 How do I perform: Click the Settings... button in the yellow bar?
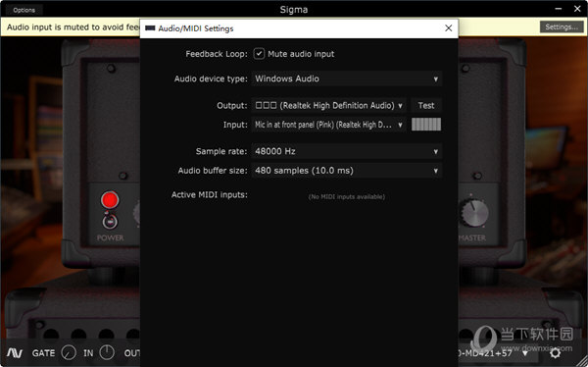(x=562, y=27)
